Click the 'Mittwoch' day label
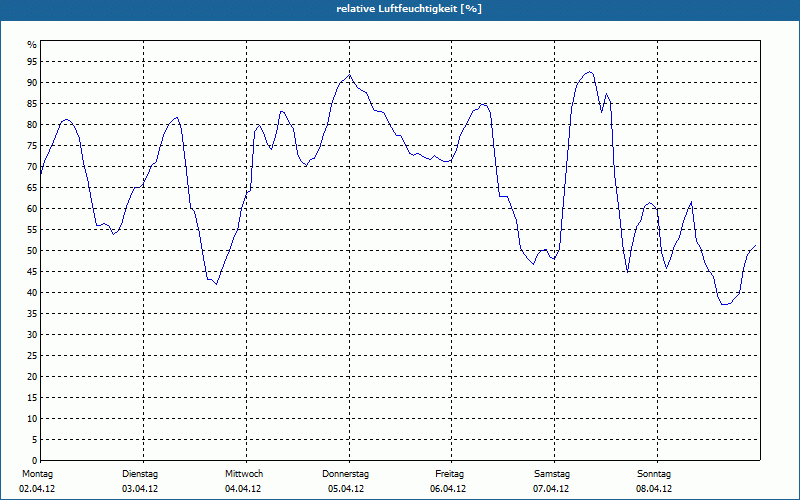The image size is (800, 500). 244,474
